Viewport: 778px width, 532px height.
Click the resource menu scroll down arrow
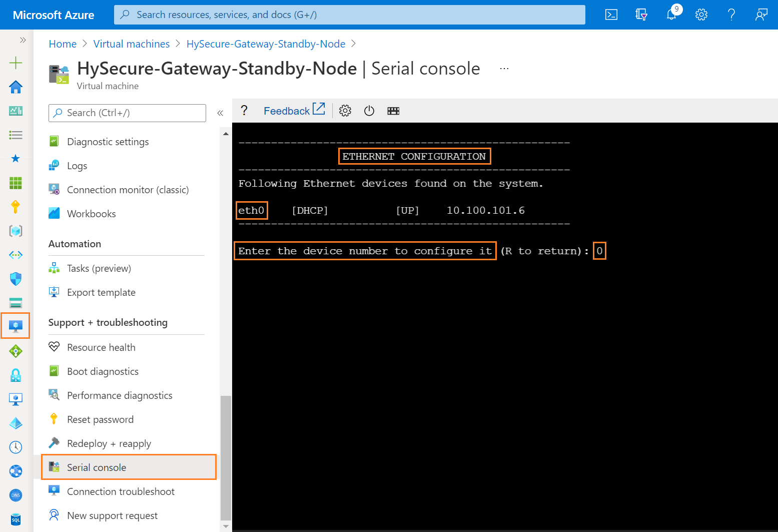click(x=226, y=526)
